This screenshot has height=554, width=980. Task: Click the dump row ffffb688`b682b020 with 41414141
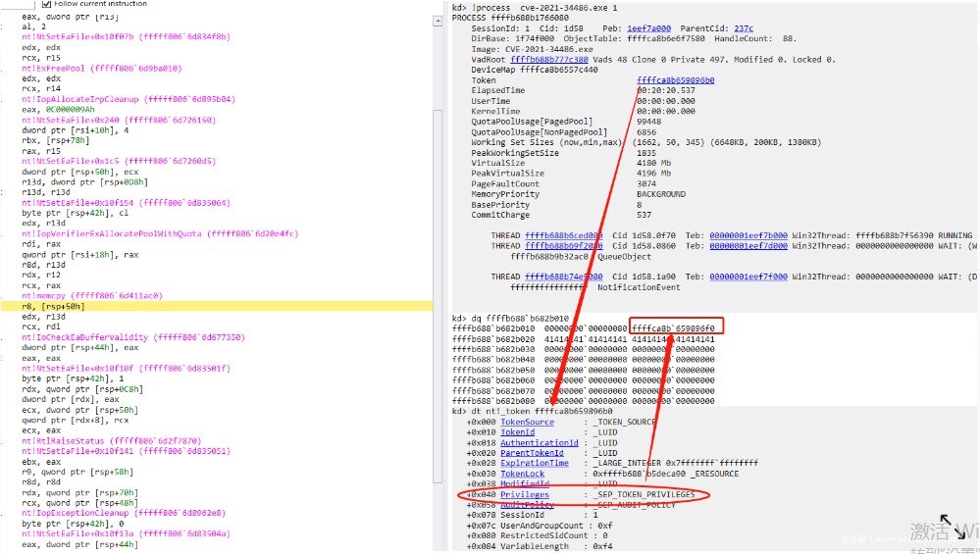[583, 339]
